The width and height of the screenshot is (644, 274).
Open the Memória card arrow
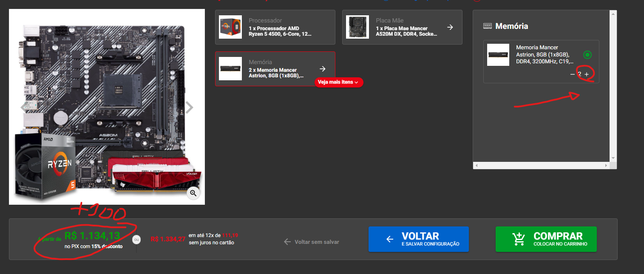pyautogui.click(x=323, y=69)
